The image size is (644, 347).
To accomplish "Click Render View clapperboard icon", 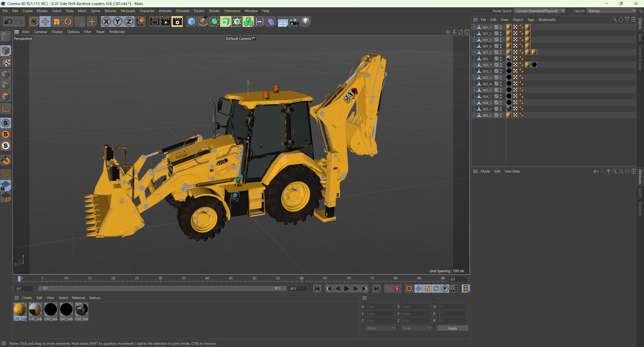I will [x=154, y=22].
